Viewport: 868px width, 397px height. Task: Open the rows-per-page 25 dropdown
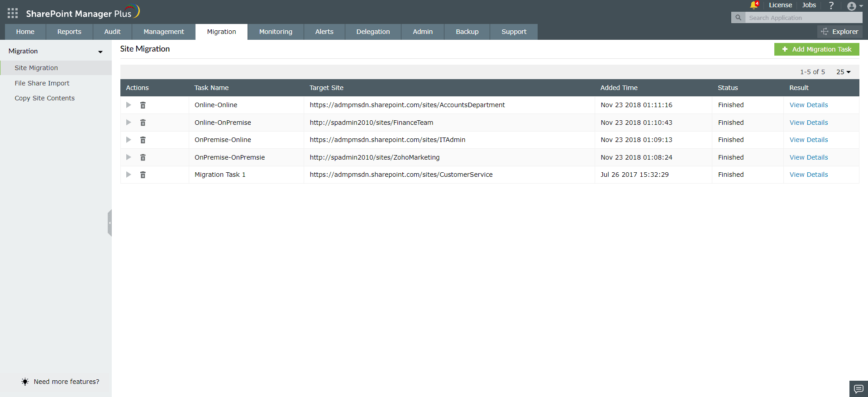844,72
